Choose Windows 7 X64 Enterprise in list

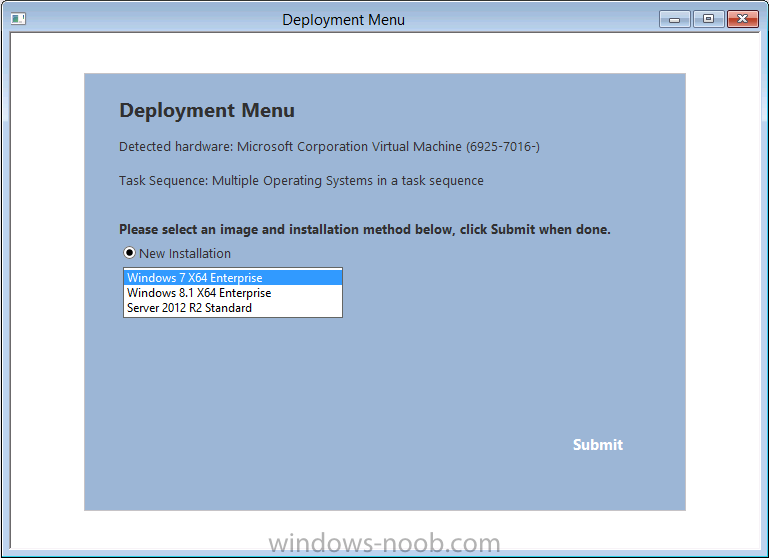(233, 278)
